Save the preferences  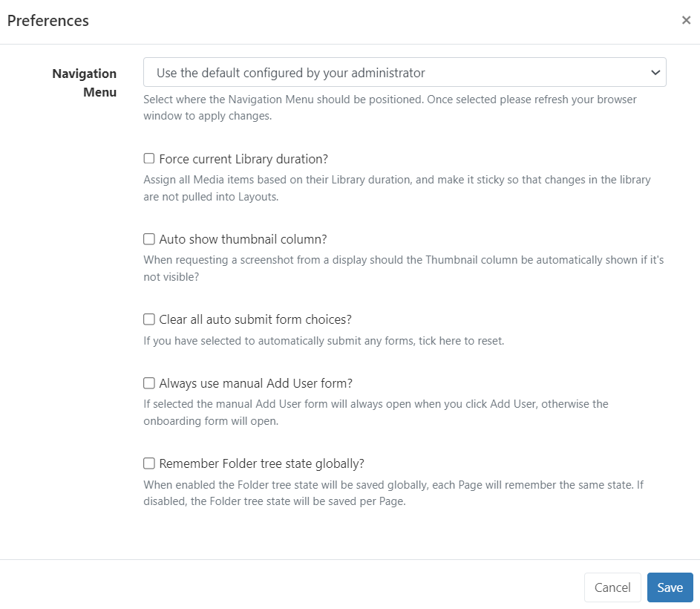[670, 587]
